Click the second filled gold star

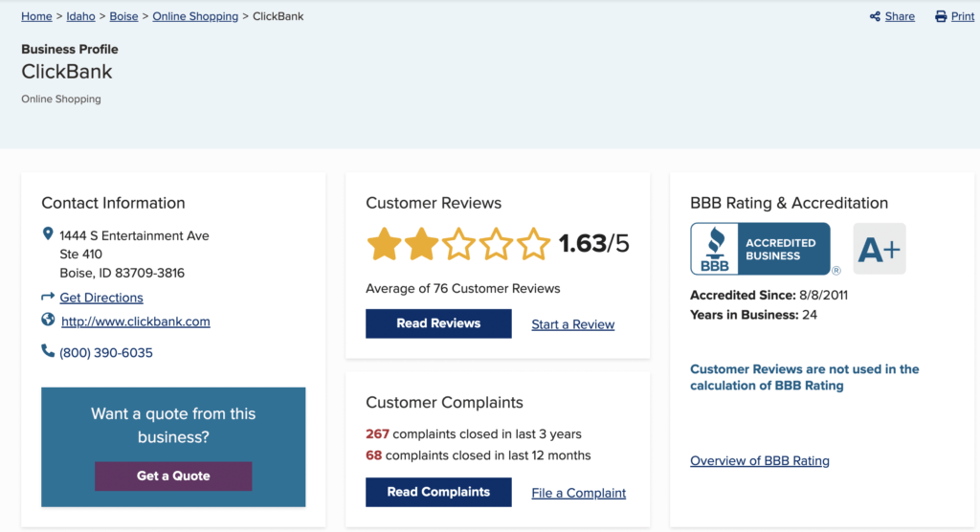point(421,244)
